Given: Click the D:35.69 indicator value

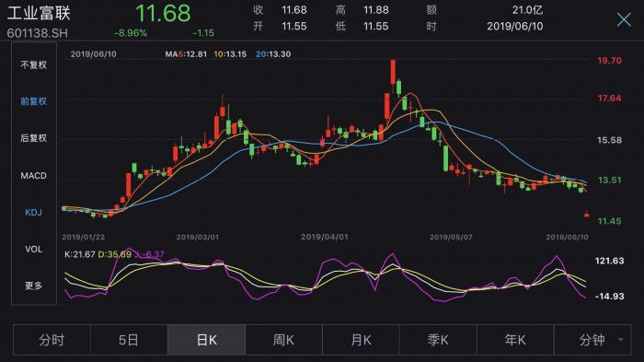Looking at the screenshot, I should pyautogui.click(x=115, y=254).
